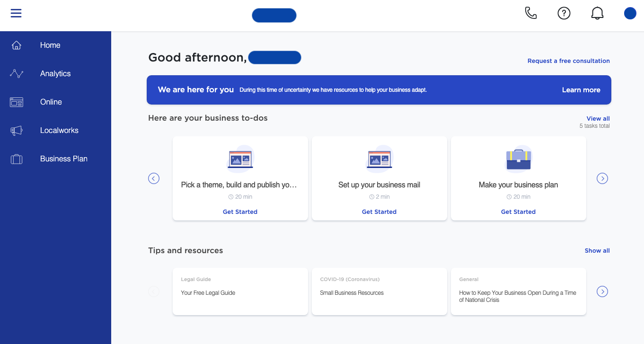Click the Localworks megaphone icon
The width and height of the screenshot is (644, 344).
point(17,131)
